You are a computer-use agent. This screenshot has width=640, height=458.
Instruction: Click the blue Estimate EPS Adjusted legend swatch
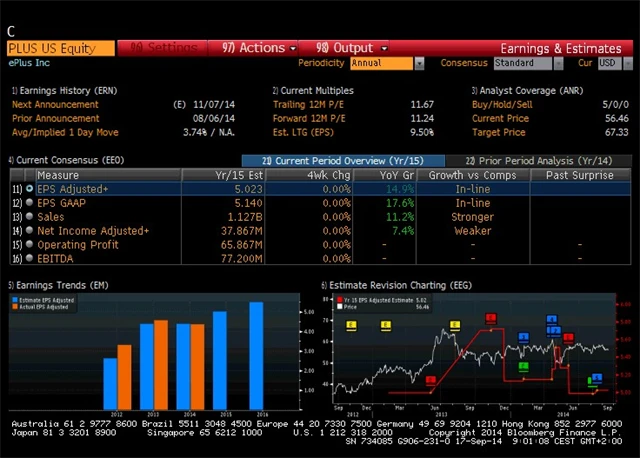click(15, 299)
